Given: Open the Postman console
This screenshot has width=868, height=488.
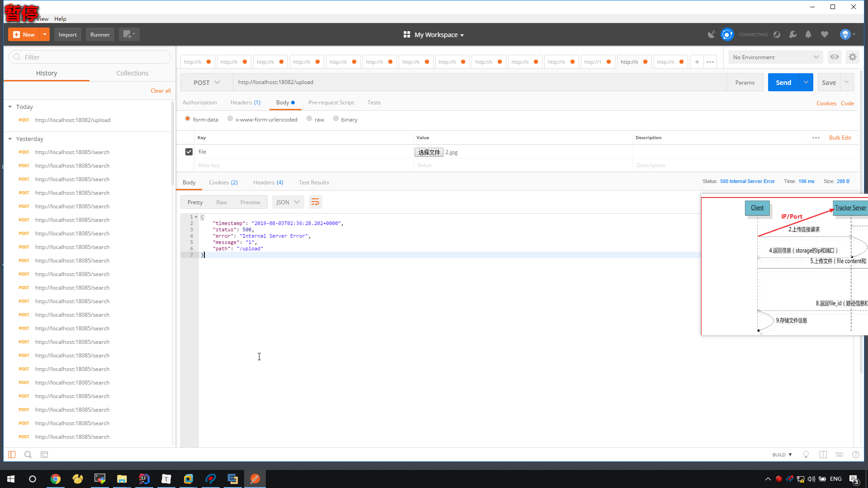Looking at the screenshot, I should pos(44,455).
